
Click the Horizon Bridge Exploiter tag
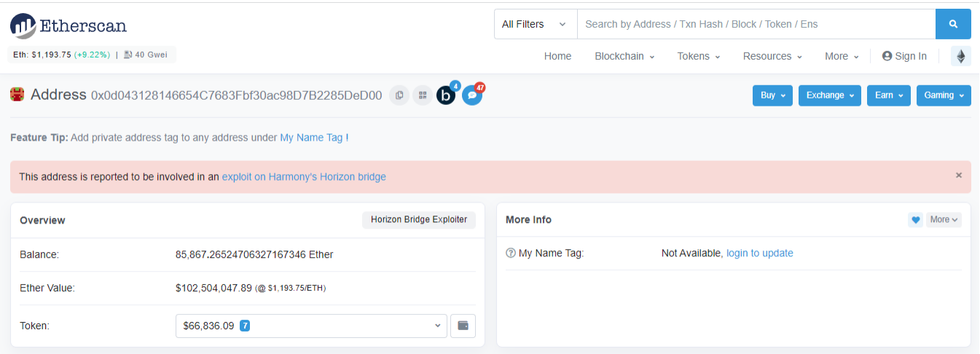pos(419,219)
